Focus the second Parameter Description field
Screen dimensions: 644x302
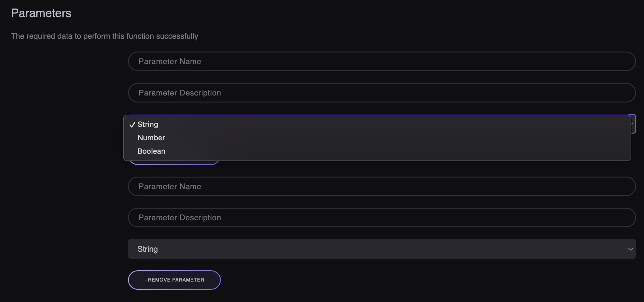381,218
